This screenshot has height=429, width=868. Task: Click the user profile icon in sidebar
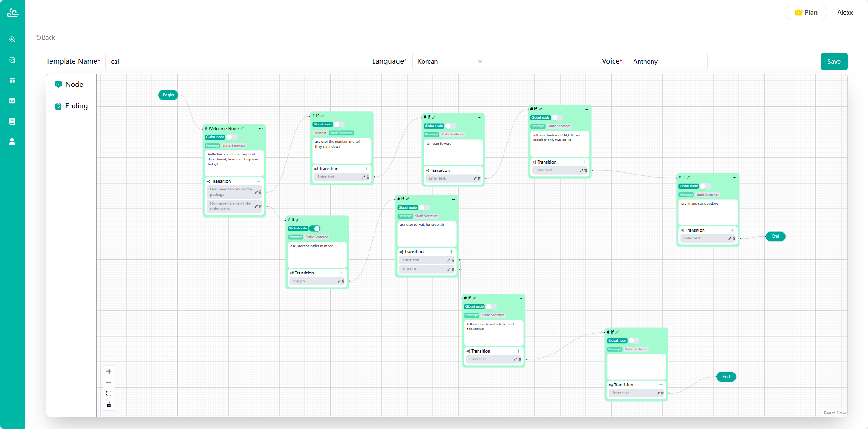coord(12,142)
